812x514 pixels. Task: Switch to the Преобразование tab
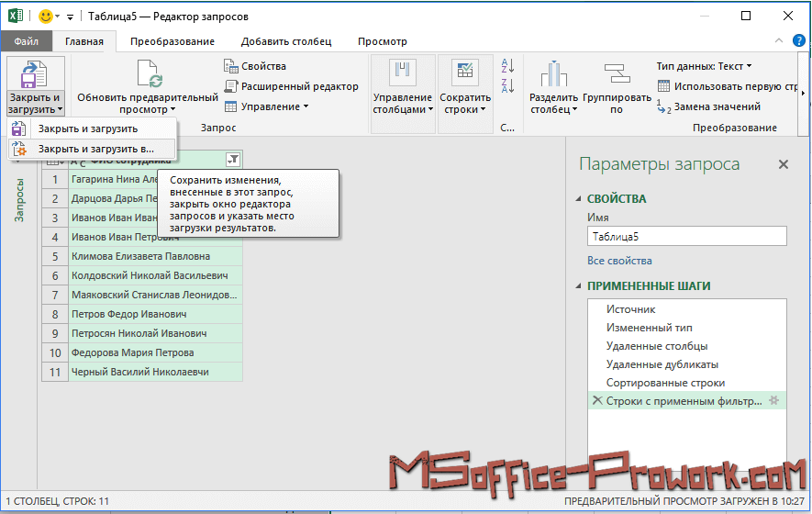[172, 41]
